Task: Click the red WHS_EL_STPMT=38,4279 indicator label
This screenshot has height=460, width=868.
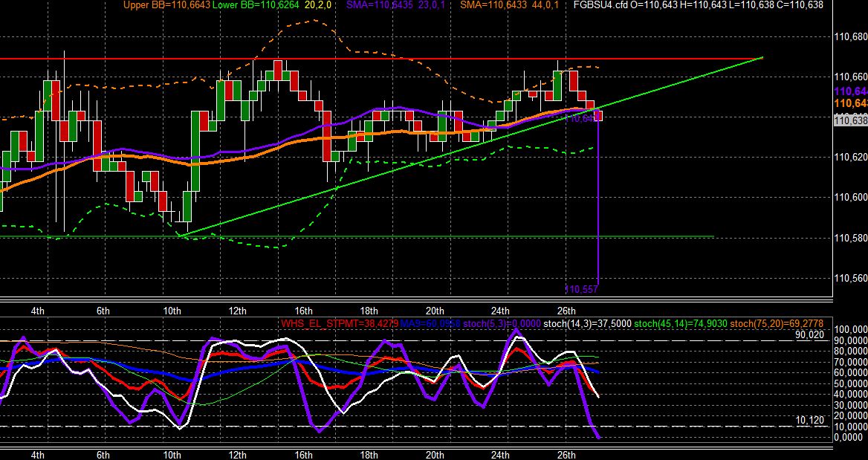Action: pyautogui.click(x=340, y=323)
